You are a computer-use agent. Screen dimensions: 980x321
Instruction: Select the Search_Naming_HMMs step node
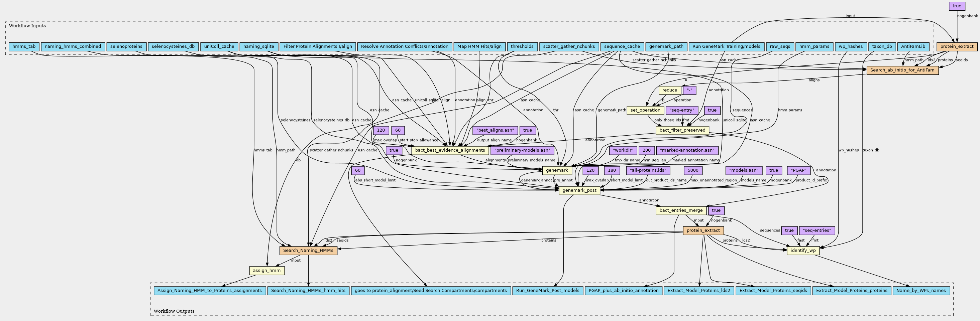[308, 251]
